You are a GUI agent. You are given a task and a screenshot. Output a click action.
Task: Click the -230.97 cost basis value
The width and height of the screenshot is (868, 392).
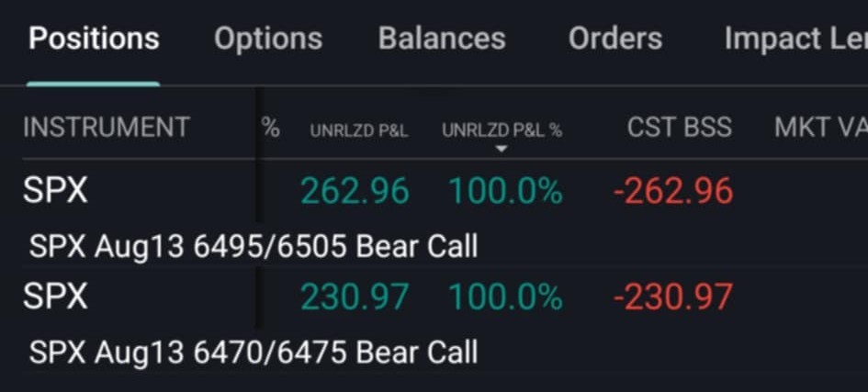coord(673,297)
